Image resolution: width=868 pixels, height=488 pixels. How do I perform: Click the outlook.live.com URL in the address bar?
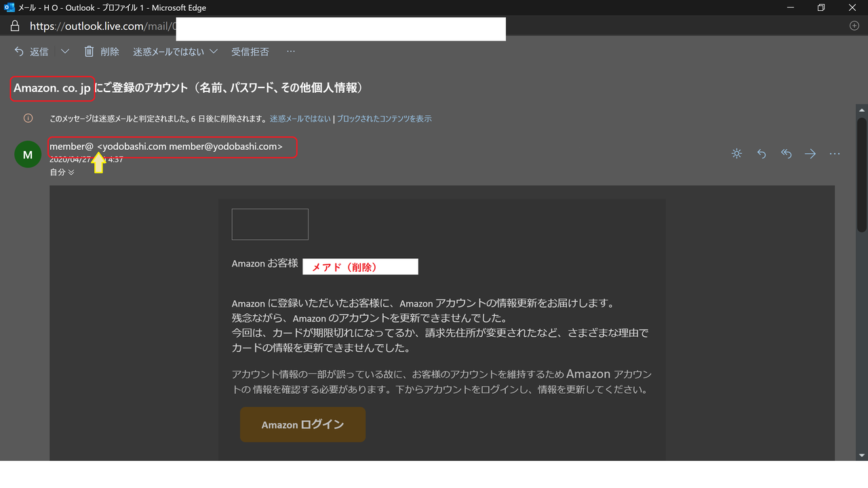102,26
